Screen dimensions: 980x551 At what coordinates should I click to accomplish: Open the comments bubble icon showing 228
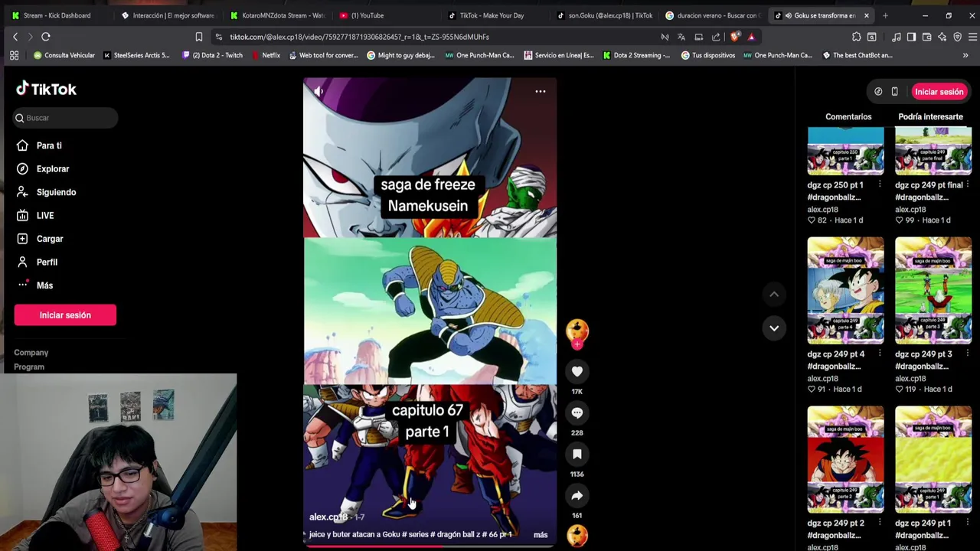tap(577, 412)
